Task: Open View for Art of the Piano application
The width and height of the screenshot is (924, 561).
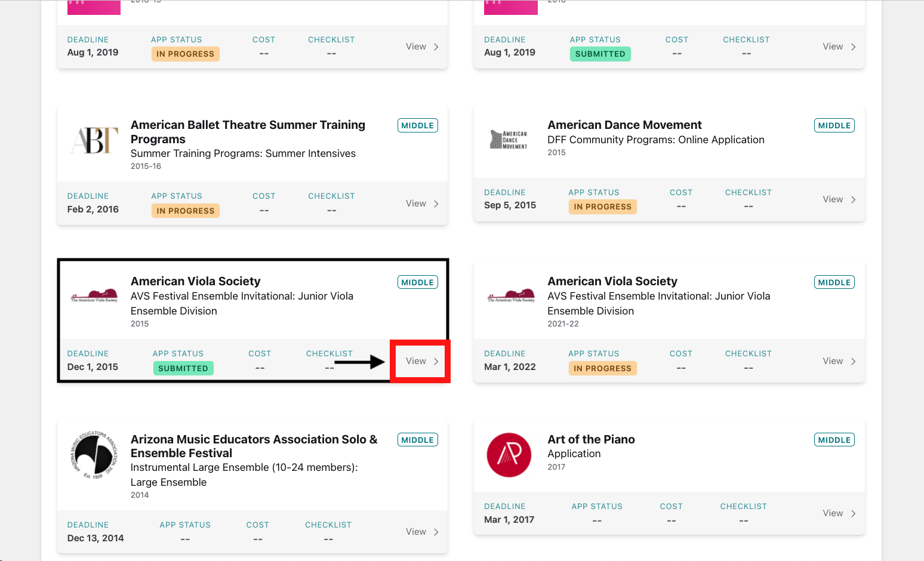Action: coord(839,513)
